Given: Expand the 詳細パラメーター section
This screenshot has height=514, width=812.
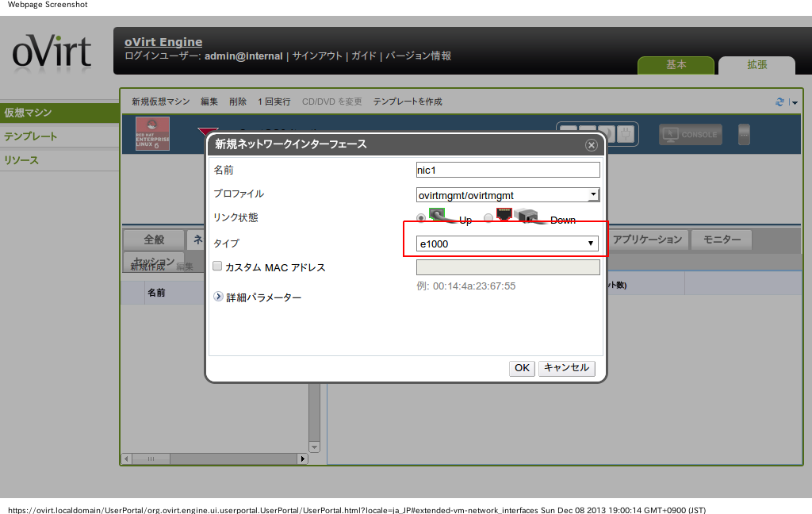Looking at the screenshot, I should (x=218, y=297).
